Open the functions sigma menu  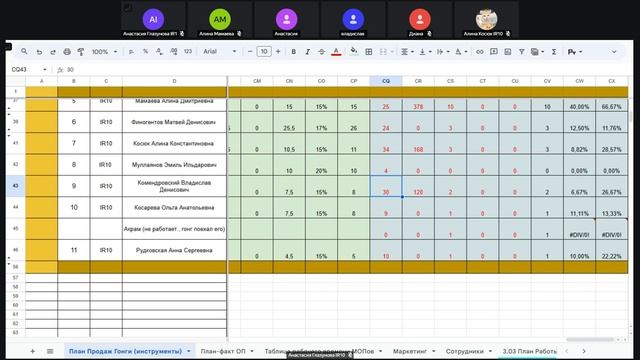(x=554, y=52)
